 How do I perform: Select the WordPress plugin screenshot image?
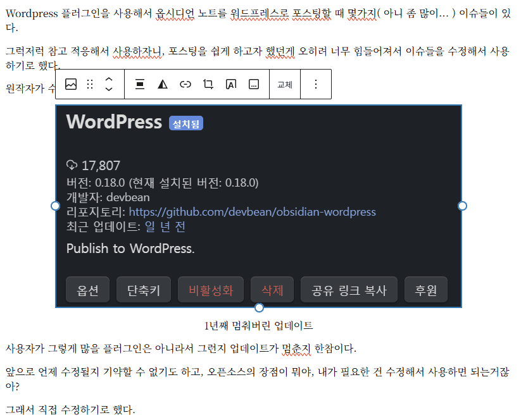click(258, 206)
